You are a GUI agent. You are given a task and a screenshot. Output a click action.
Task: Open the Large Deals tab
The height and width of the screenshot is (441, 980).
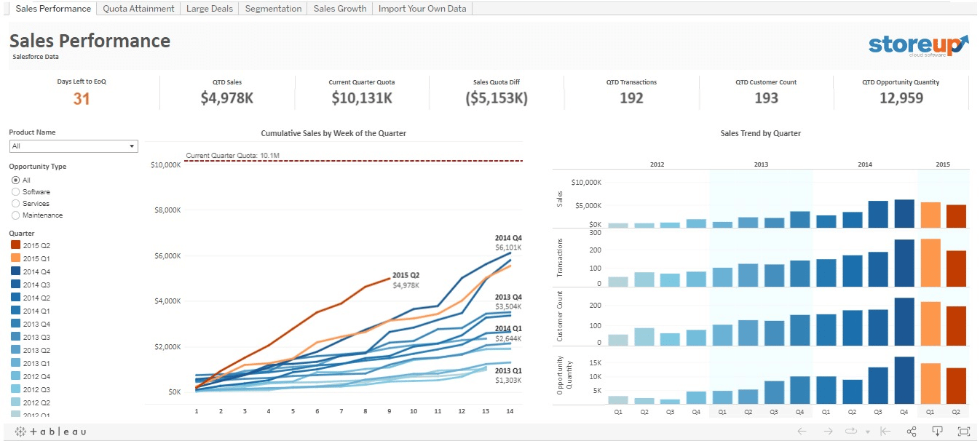[x=210, y=9]
